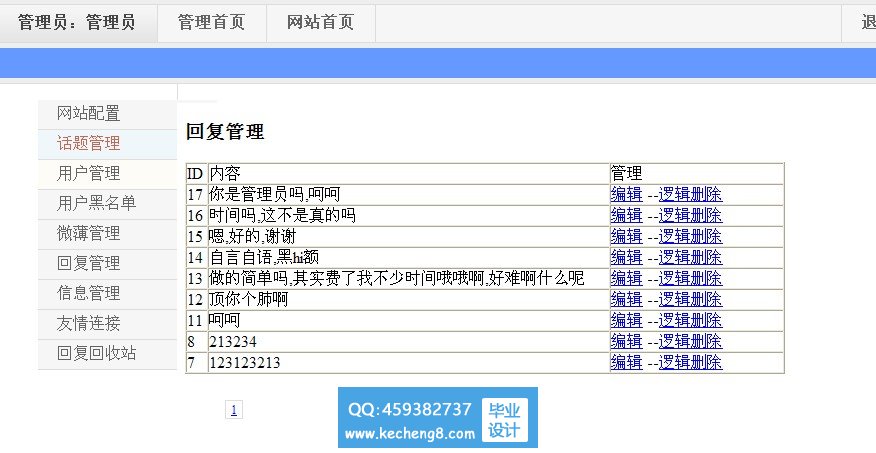Go to page 1 in pagination

point(234,410)
